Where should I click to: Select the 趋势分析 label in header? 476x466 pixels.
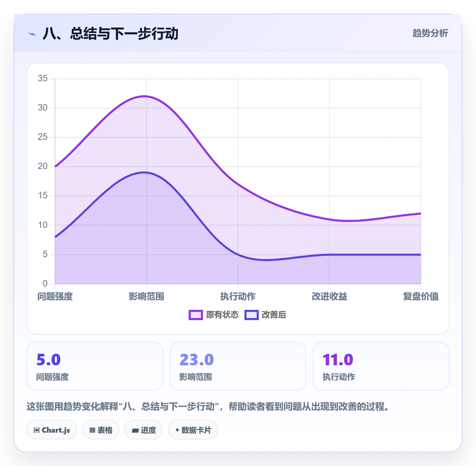430,33
